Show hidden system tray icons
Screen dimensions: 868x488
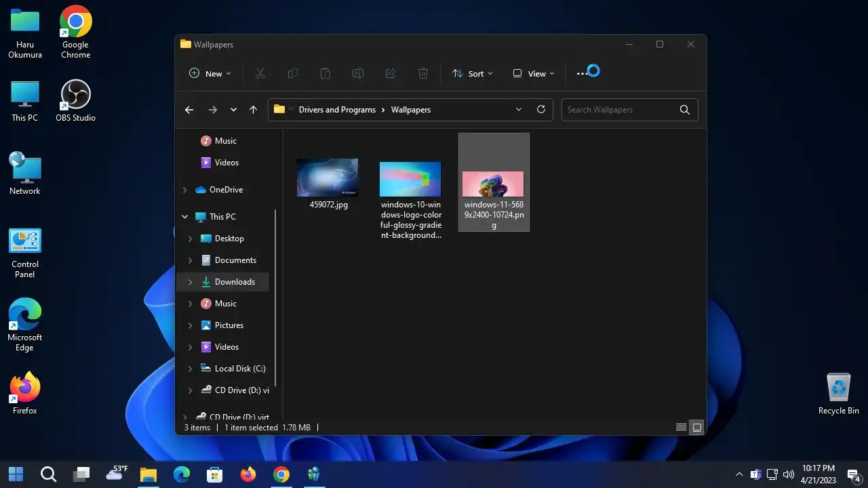pyautogui.click(x=739, y=474)
